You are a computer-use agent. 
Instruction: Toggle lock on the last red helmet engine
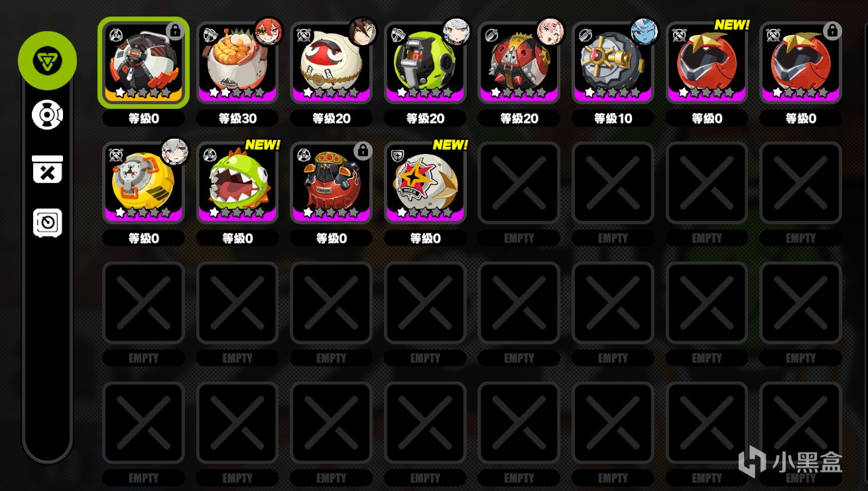pos(832,31)
